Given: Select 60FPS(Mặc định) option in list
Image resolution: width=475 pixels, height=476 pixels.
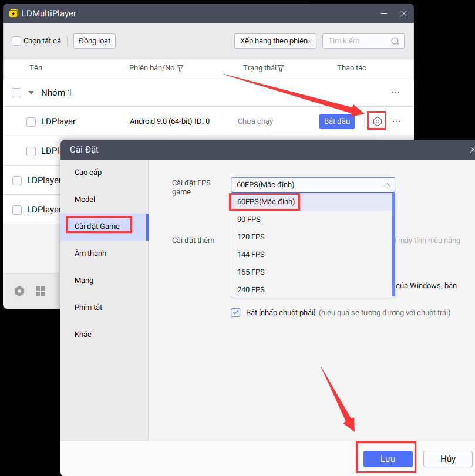Looking at the screenshot, I should tap(312, 202).
